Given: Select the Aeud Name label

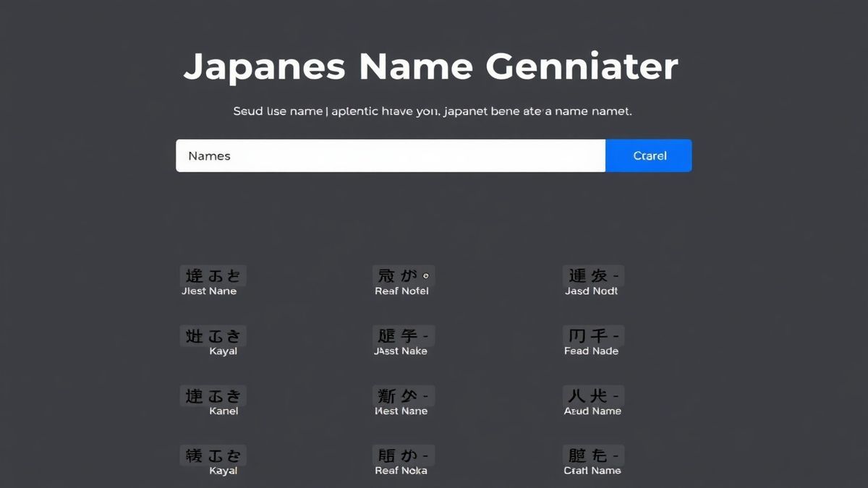Looking at the screenshot, I should [x=592, y=411].
